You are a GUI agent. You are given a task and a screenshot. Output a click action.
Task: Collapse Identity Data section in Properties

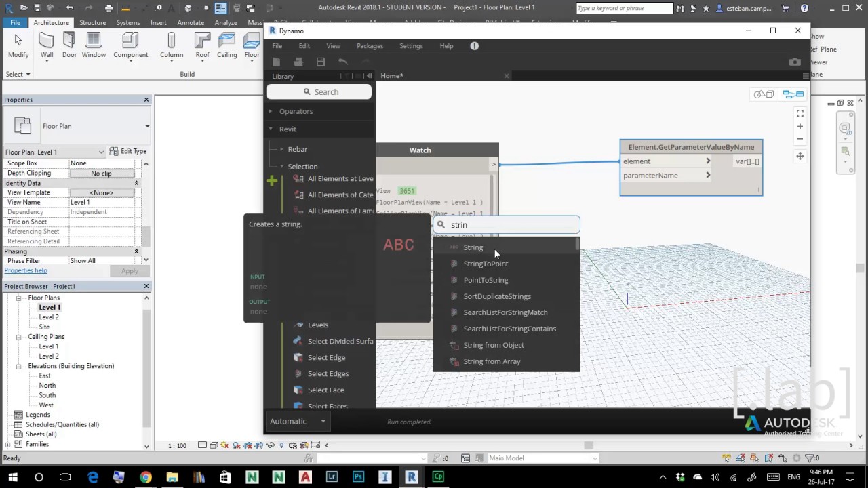[136, 183]
